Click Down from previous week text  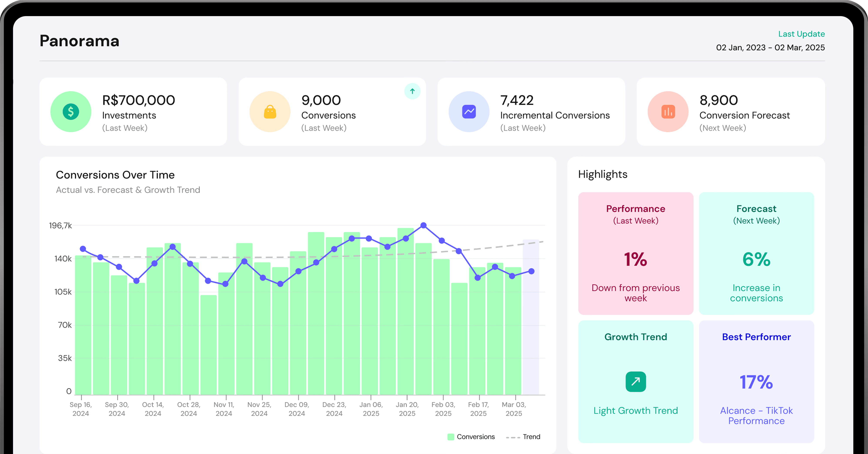coord(635,293)
